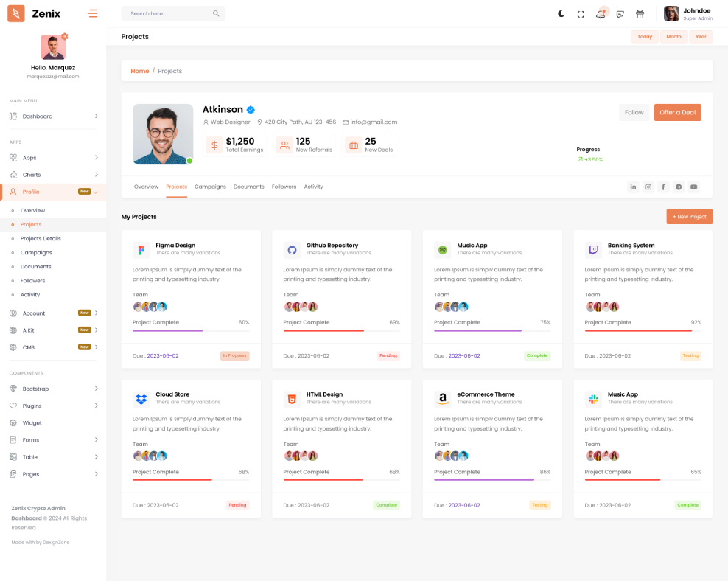Open the chat messages icon
This screenshot has height=581, width=728.
[620, 14]
